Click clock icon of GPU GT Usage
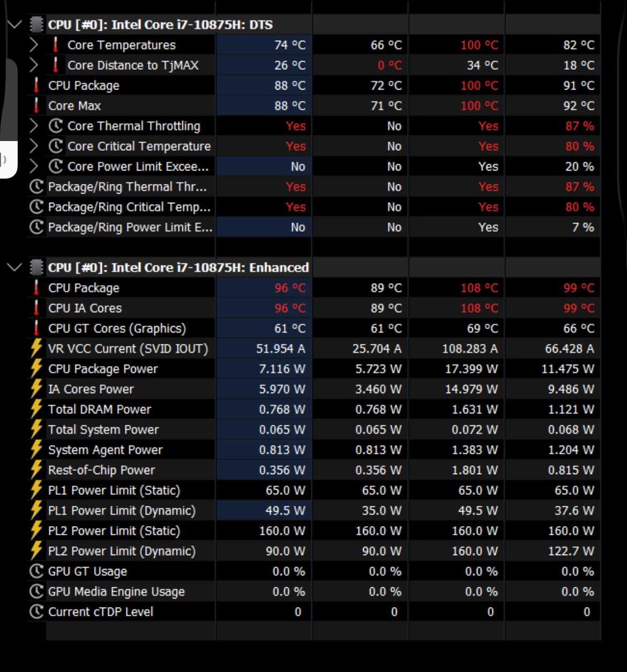This screenshot has height=672, width=627. coord(36,571)
